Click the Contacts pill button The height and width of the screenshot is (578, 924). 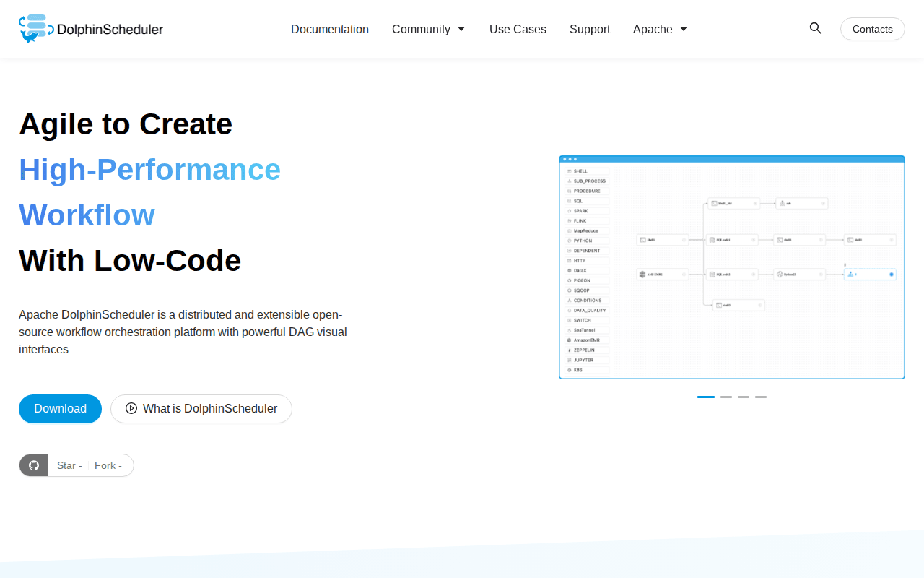tap(872, 29)
